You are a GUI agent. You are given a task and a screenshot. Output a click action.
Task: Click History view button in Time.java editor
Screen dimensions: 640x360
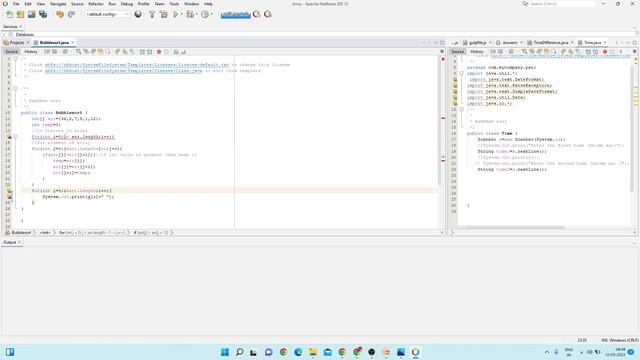point(477,52)
